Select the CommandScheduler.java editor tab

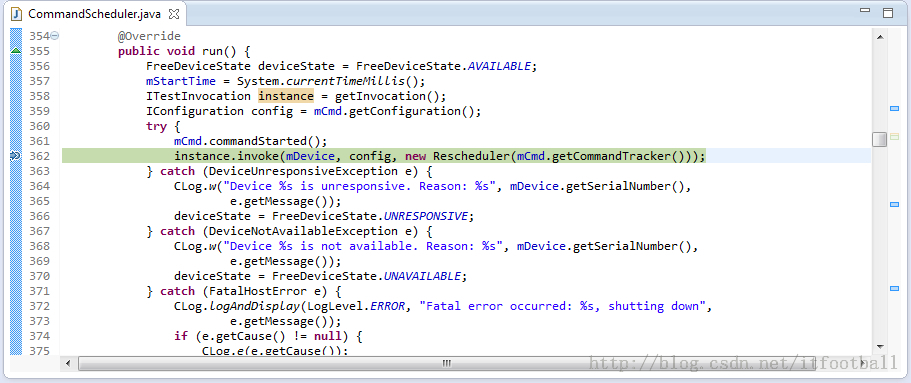point(95,13)
